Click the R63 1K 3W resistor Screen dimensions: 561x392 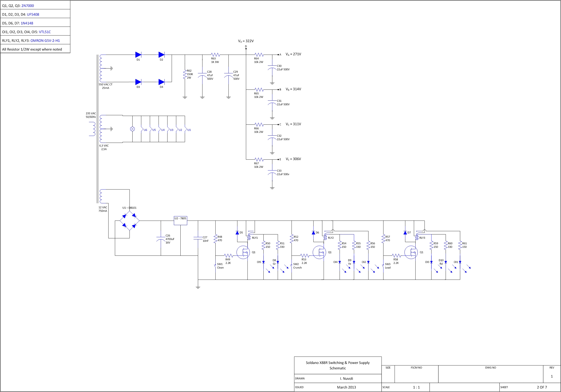(216, 55)
